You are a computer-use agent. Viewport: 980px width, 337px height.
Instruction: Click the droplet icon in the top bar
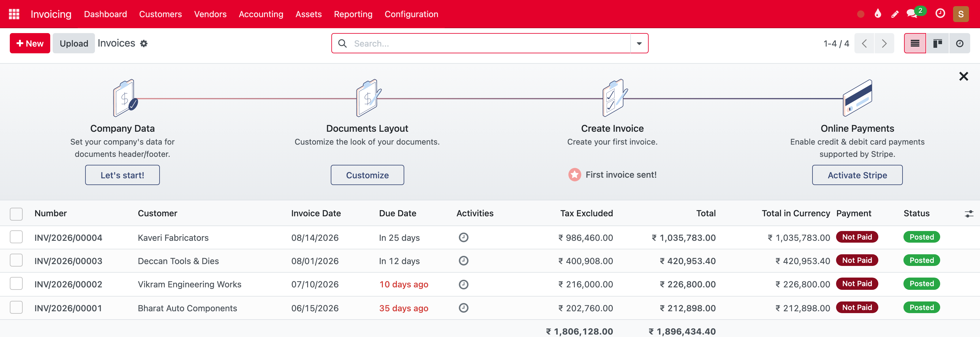click(x=878, y=14)
